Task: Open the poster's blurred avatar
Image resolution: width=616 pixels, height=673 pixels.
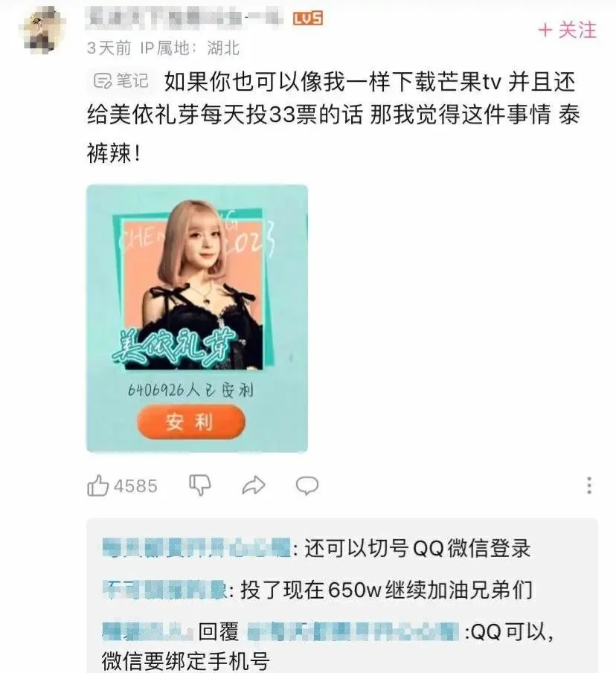Action: pyautogui.click(x=42, y=30)
